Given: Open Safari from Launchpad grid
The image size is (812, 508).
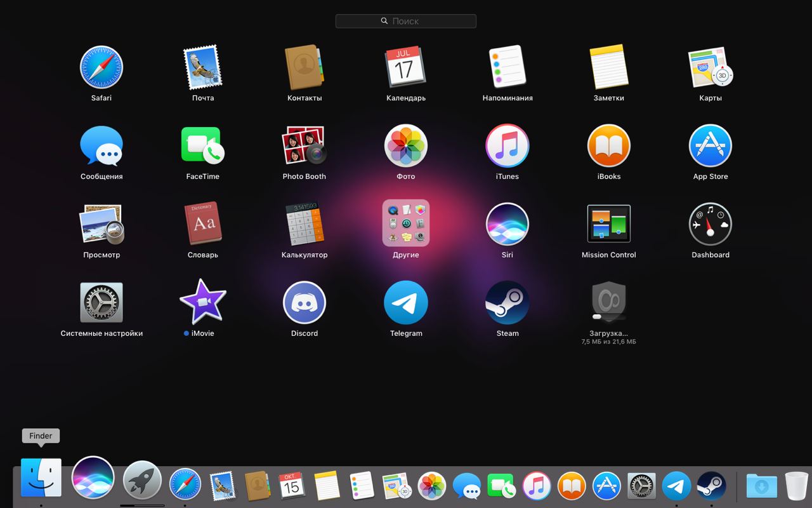Looking at the screenshot, I should tap(101, 67).
